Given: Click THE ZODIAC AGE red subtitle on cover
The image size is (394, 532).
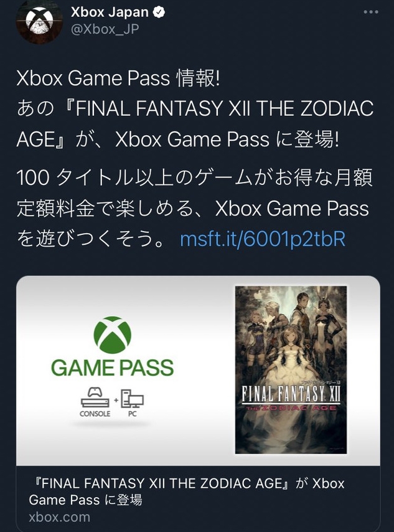Looking at the screenshot, I should 291,408.
